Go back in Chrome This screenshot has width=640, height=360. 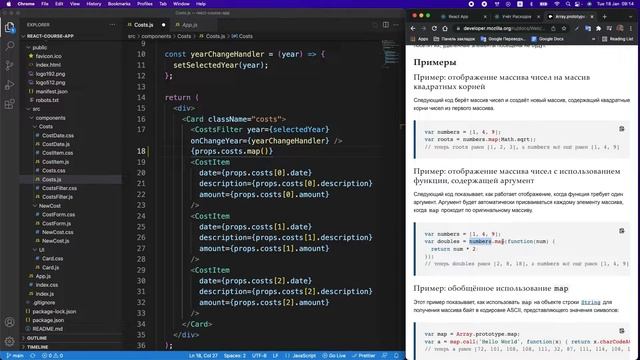[413, 29]
